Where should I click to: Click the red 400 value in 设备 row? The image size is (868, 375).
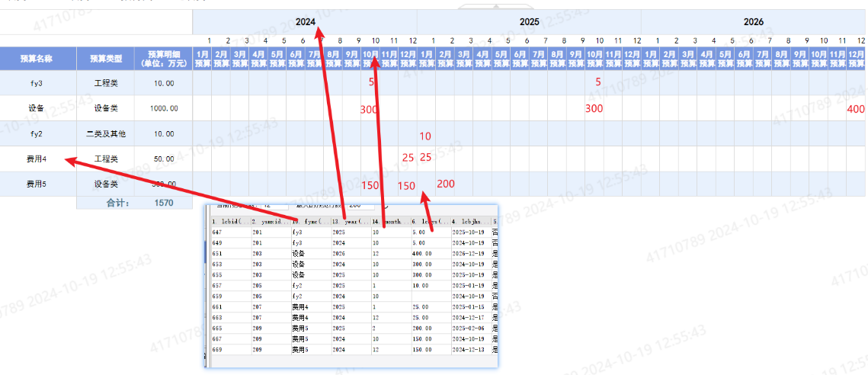click(855, 109)
